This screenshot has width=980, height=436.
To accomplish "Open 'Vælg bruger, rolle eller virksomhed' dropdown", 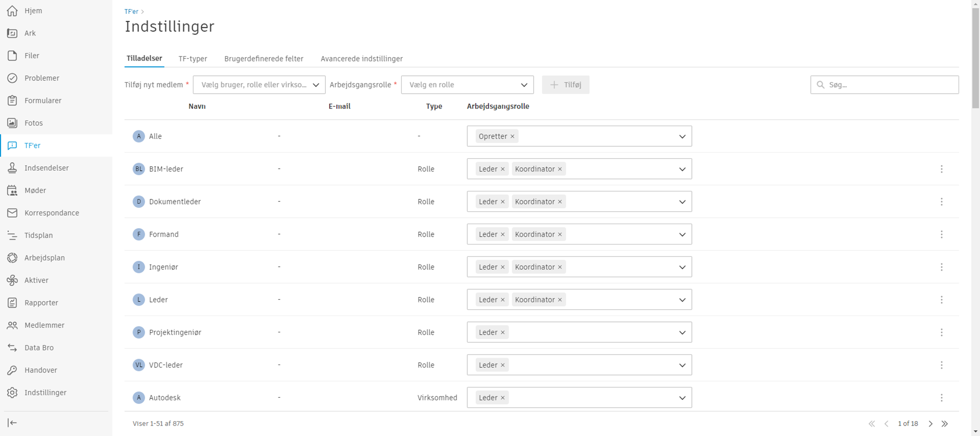I will coord(259,85).
